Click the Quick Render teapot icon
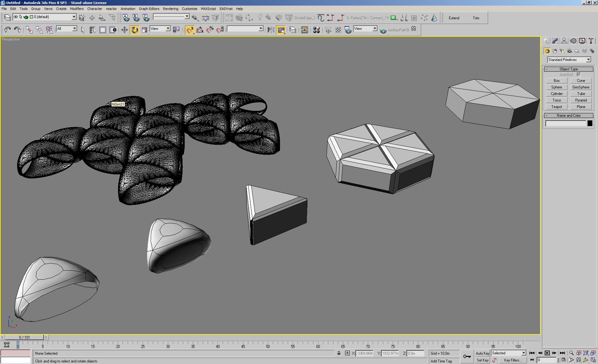598x364 pixels. click(383, 31)
